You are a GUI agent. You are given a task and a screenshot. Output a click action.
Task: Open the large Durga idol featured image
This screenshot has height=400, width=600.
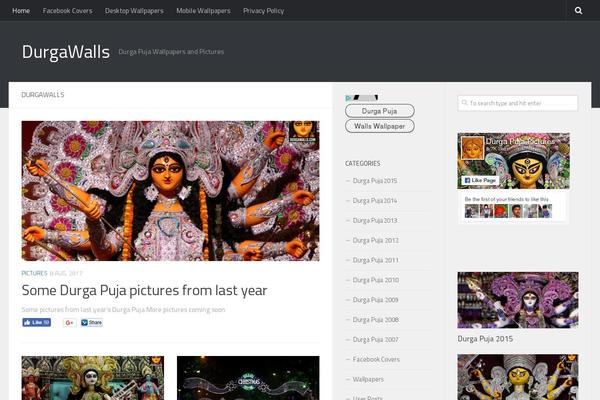coord(170,191)
